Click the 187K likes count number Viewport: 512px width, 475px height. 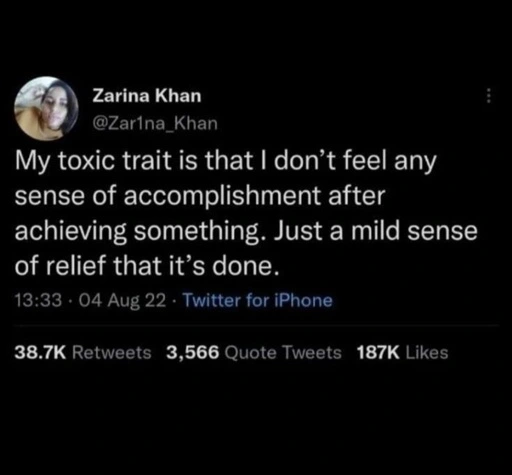pyautogui.click(x=378, y=352)
